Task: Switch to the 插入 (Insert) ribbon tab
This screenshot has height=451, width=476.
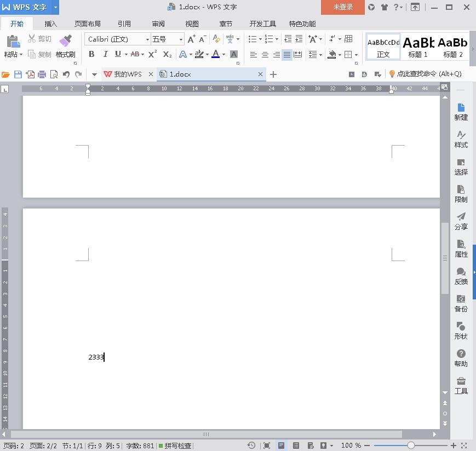Action: pyautogui.click(x=50, y=24)
